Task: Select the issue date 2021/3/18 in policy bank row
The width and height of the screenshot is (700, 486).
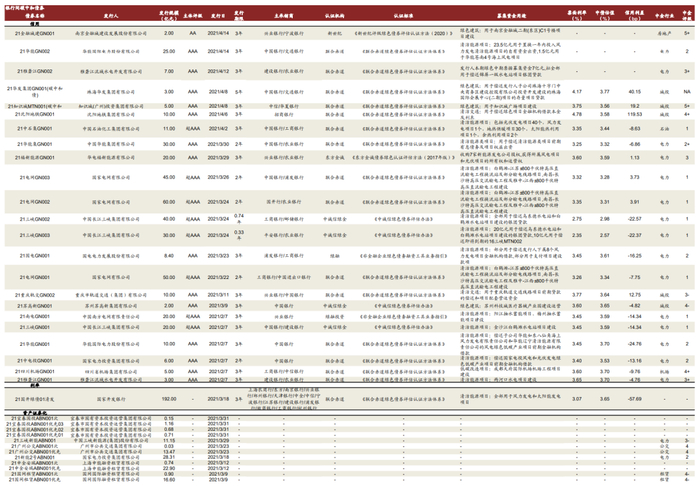Action: click(x=218, y=399)
